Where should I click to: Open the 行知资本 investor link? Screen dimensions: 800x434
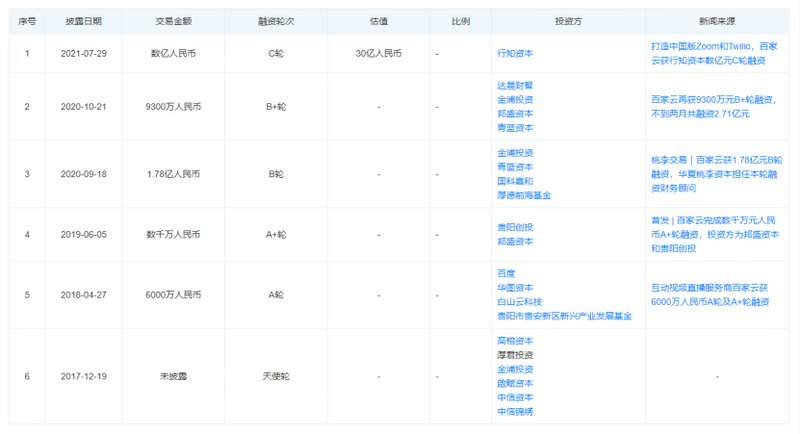515,54
